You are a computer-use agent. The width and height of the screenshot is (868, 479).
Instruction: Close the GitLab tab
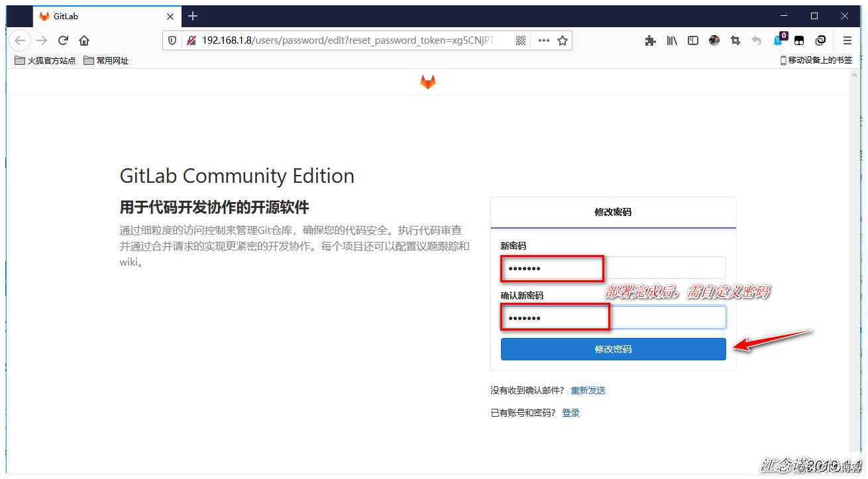(170, 17)
